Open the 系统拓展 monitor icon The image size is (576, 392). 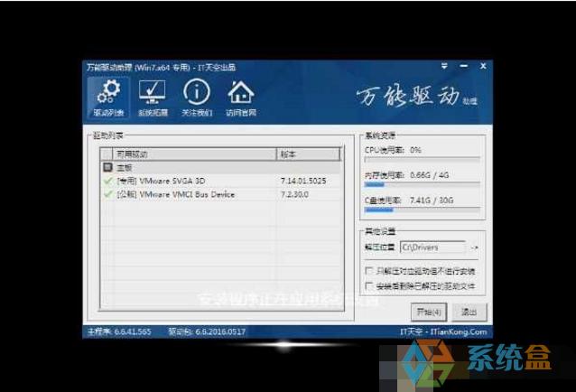[x=152, y=98]
